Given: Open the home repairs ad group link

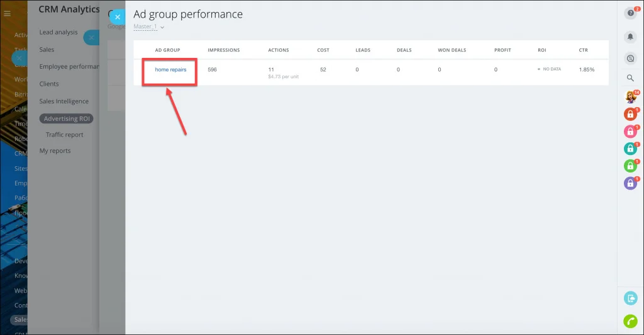Looking at the screenshot, I should point(170,69).
